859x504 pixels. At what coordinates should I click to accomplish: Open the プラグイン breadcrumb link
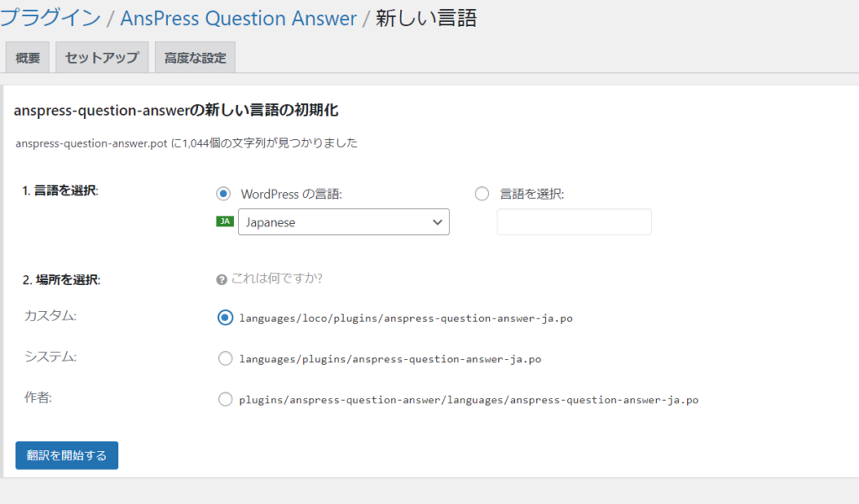point(49,18)
